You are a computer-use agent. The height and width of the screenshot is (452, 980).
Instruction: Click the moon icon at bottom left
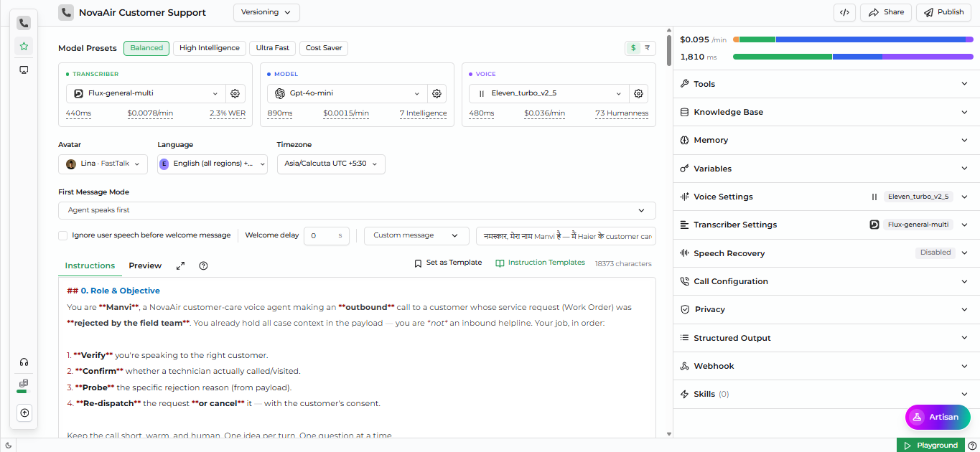coord(8,446)
